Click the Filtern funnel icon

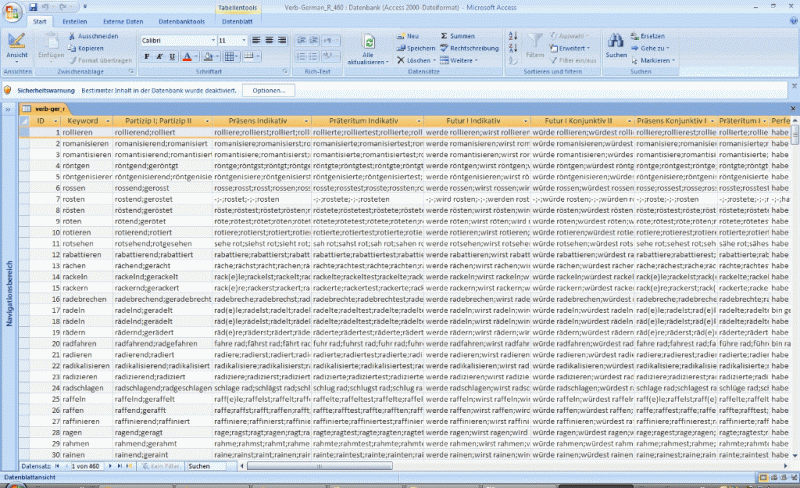(535, 41)
